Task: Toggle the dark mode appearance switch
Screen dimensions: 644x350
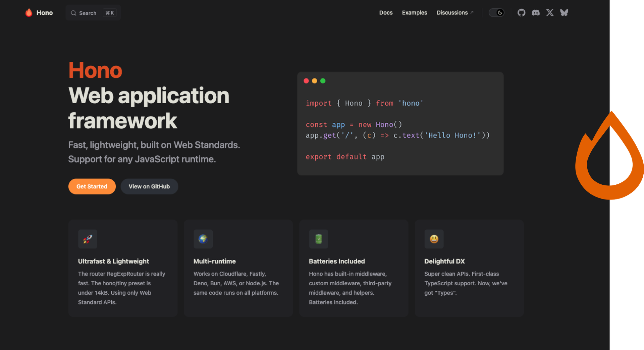Action: click(x=496, y=13)
